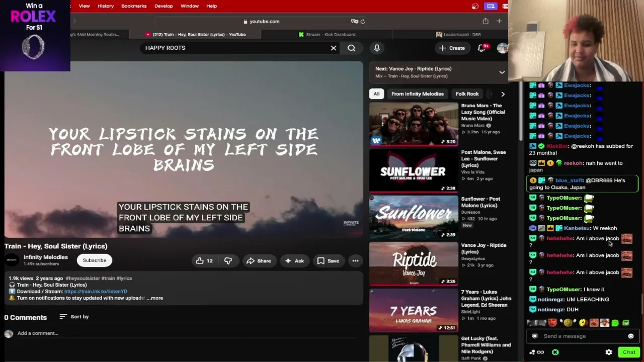Start voice search with the microphone icon
The height and width of the screenshot is (362, 644).
(x=377, y=48)
